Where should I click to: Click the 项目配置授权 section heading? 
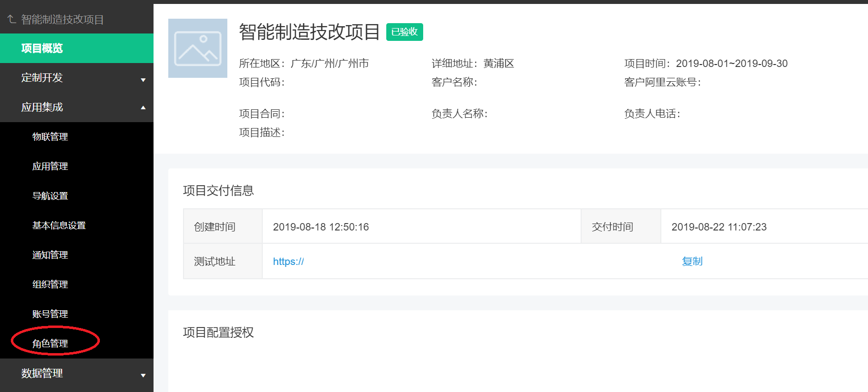point(218,332)
